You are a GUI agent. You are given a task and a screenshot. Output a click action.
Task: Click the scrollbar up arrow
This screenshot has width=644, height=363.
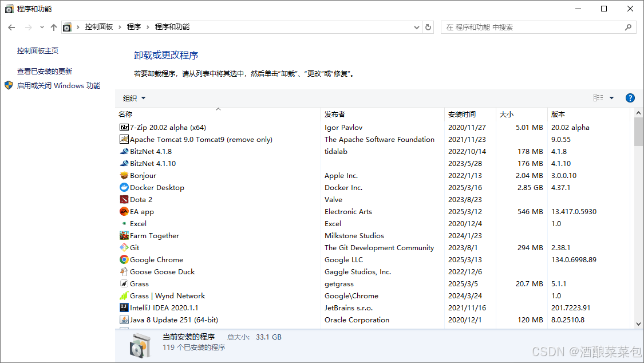(x=638, y=113)
